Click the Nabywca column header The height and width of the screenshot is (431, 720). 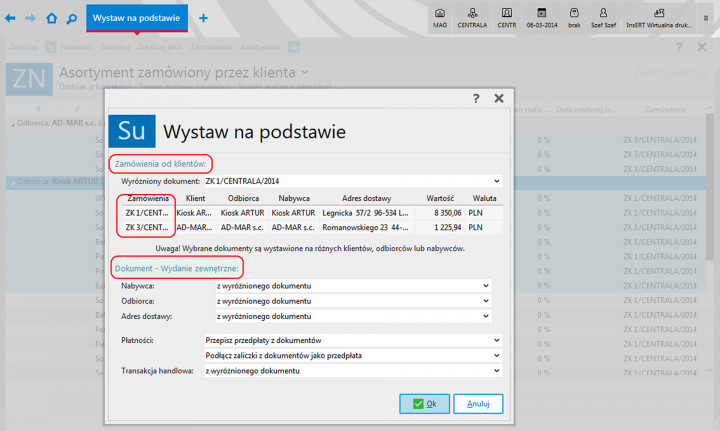tap(294, 198)
